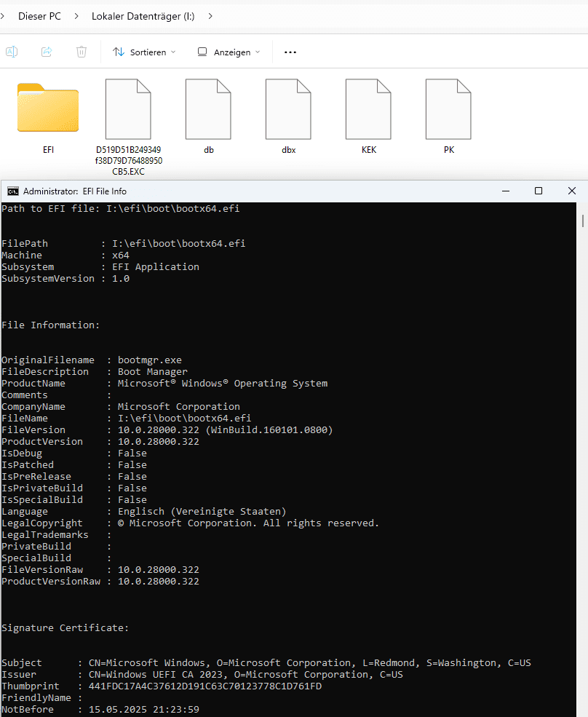Expand chevron after 'Dieser PC' breadcrumb
Image resolution: width=588 pixels, height=717 pixels.
76,16
